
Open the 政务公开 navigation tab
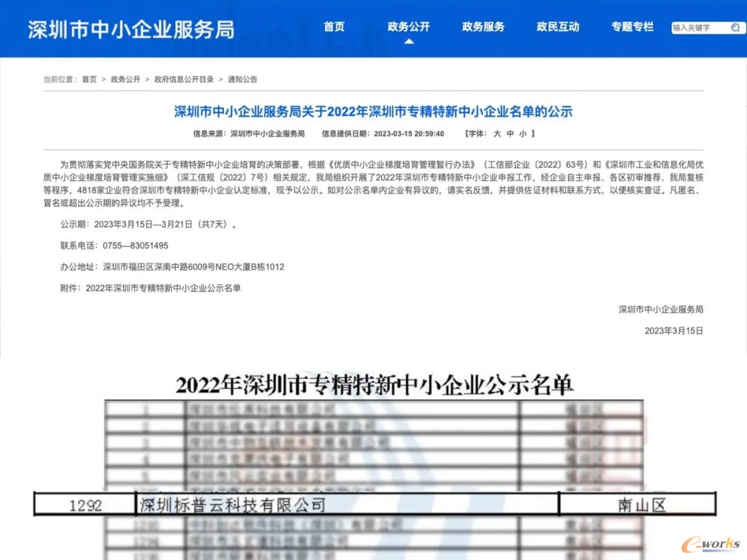[409, 27]
